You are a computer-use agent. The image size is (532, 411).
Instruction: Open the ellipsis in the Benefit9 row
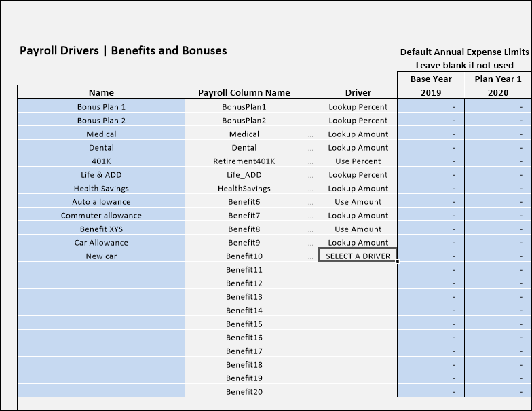click(x=311, y=243)
